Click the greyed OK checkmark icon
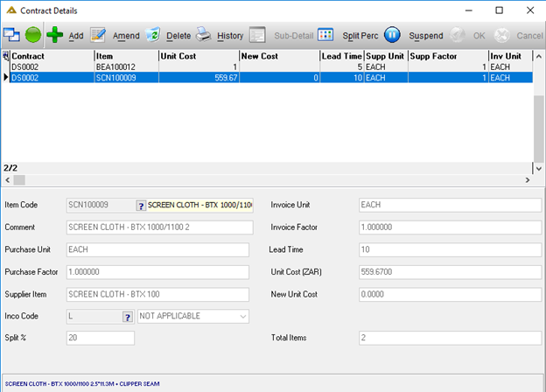 [x=458, y=35]
